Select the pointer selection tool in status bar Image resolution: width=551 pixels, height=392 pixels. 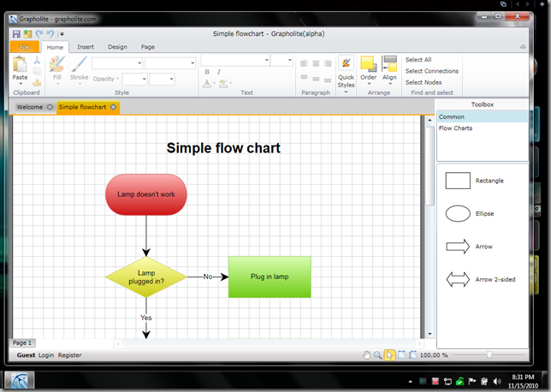pyautogui.click(x=389, y=355)
